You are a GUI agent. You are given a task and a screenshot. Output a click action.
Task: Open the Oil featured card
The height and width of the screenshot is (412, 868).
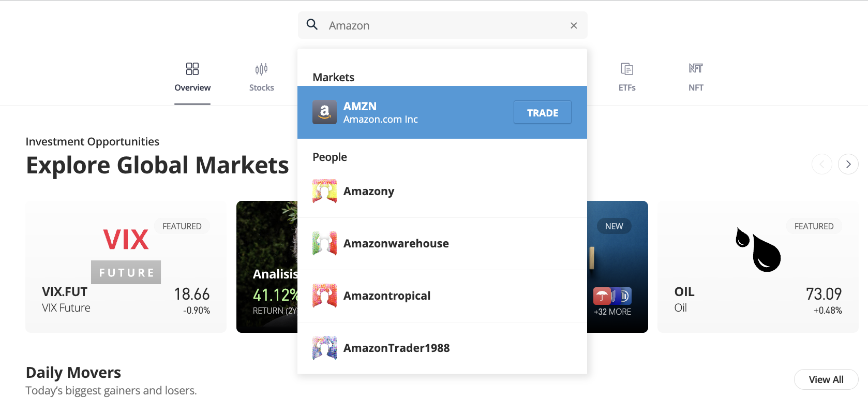click(x=758, y=267)
